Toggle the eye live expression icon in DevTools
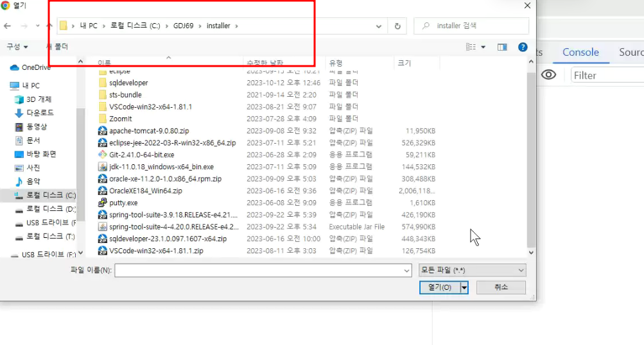 pyautogui.click(x=548, y=74)
